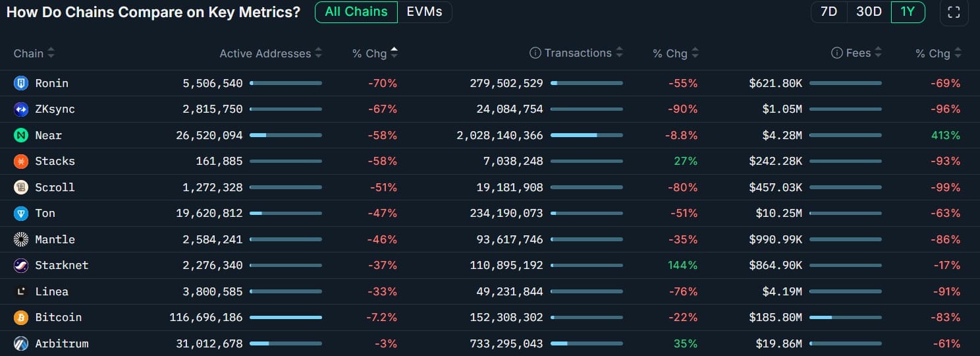Click the Arbitrum chain logo icon

point(21,343)
